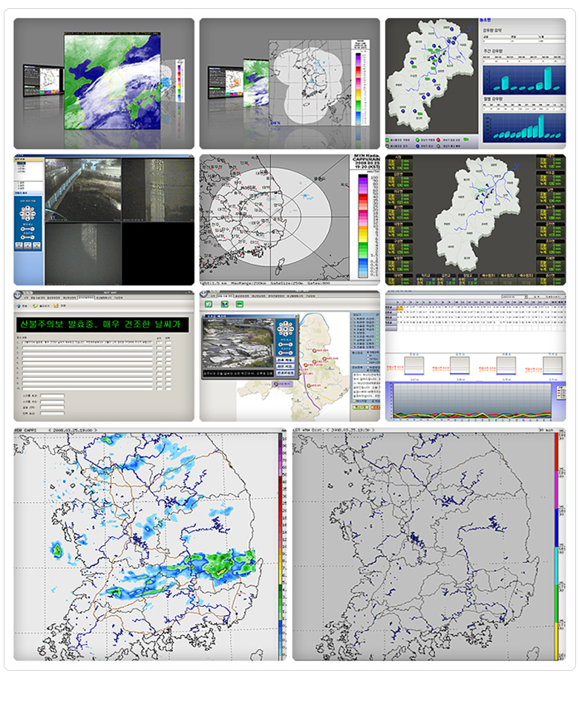This screenshot has width=579, height=728.
Task: Click the zoom slider below the CCTV direction pad
Action: coord(29,227)
